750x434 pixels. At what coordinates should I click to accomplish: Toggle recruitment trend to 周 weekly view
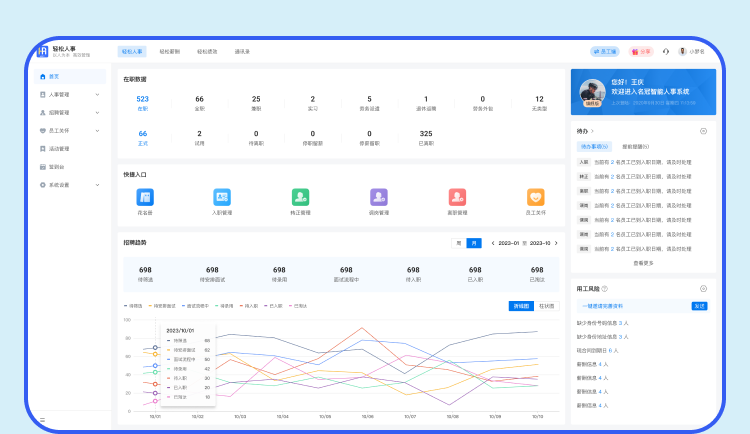pos(459,243)
